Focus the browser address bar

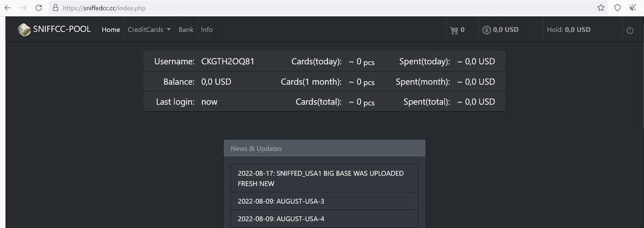point(322,8)
